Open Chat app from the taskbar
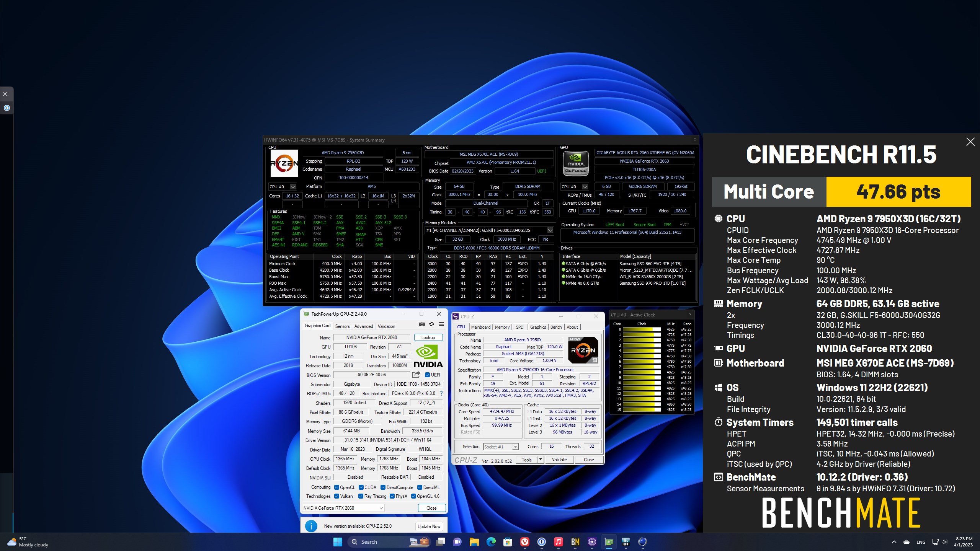The width and height of the screenshot is (980, 551). [x=457, y=542]
